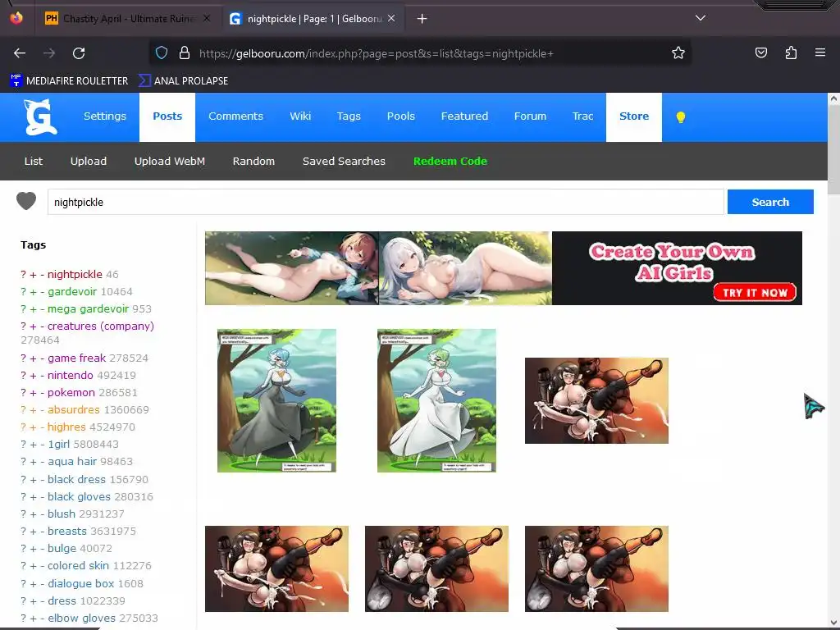Viewport: 840px width, 630px height.
Task: Open the Settings nav item
Action: (105, 116)
